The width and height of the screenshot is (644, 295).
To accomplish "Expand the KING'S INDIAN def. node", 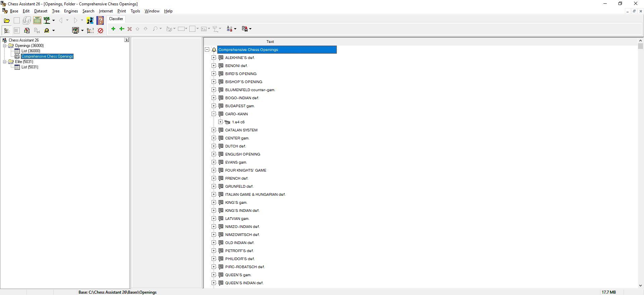I will coord(214,211).
